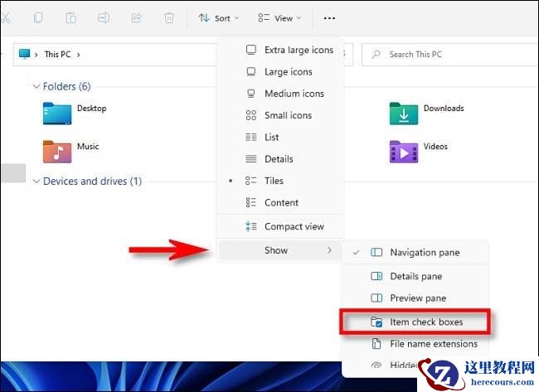The height and width of the screenshot is (392, 539).
Task: Toggle Navigation pane visibility
Action: click(415, 253)
